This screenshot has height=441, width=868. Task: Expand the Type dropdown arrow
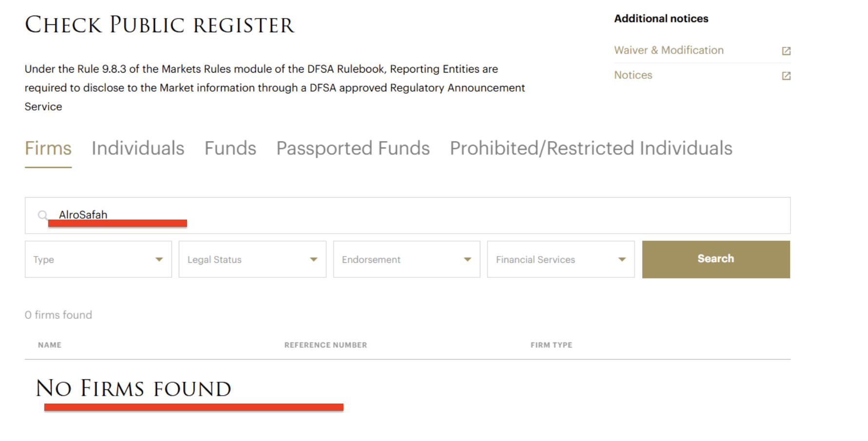click(x=159, y=259)
